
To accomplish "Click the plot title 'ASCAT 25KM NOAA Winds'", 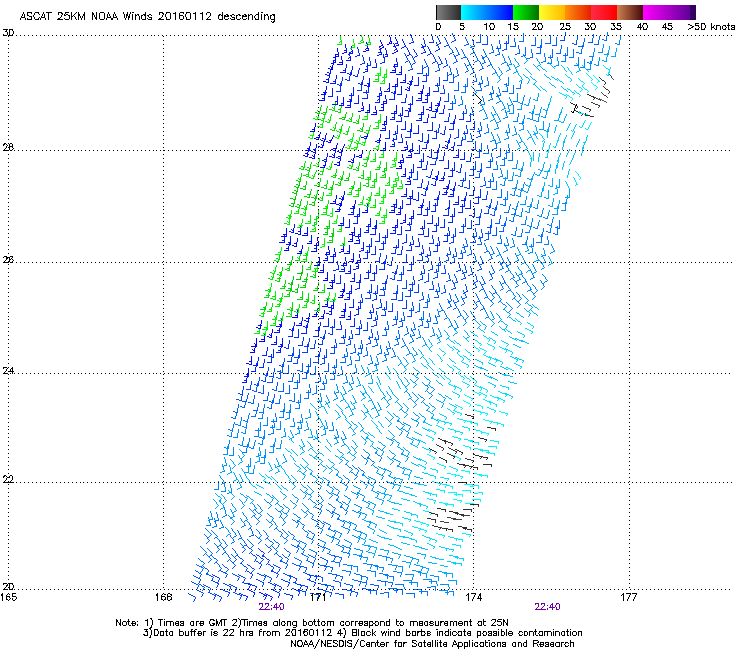I will pos(86,16).
